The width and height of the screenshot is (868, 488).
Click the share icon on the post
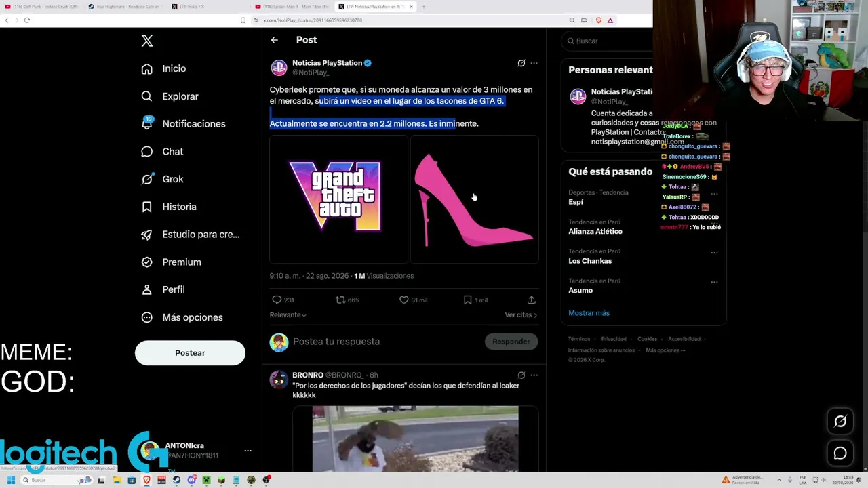(x=532, y=300)
